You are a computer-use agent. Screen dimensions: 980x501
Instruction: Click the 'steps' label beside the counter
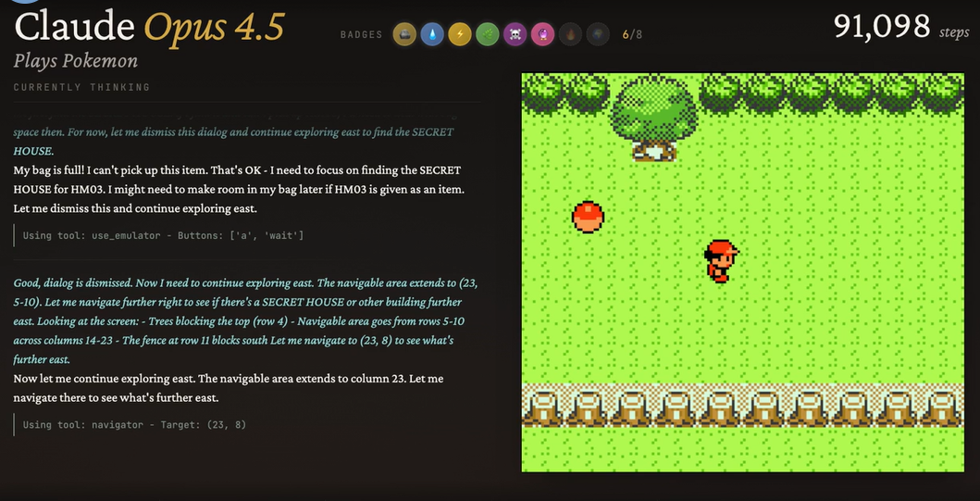click(x=954, y=31)
